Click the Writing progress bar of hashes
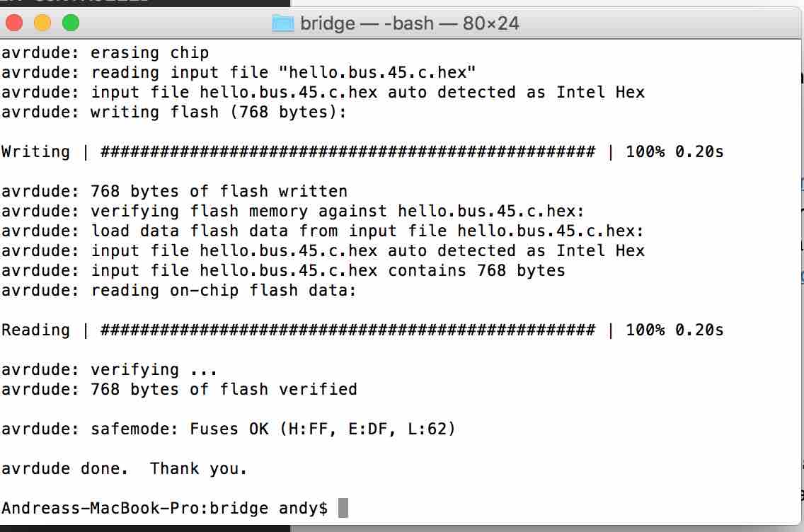 (348, 151)
